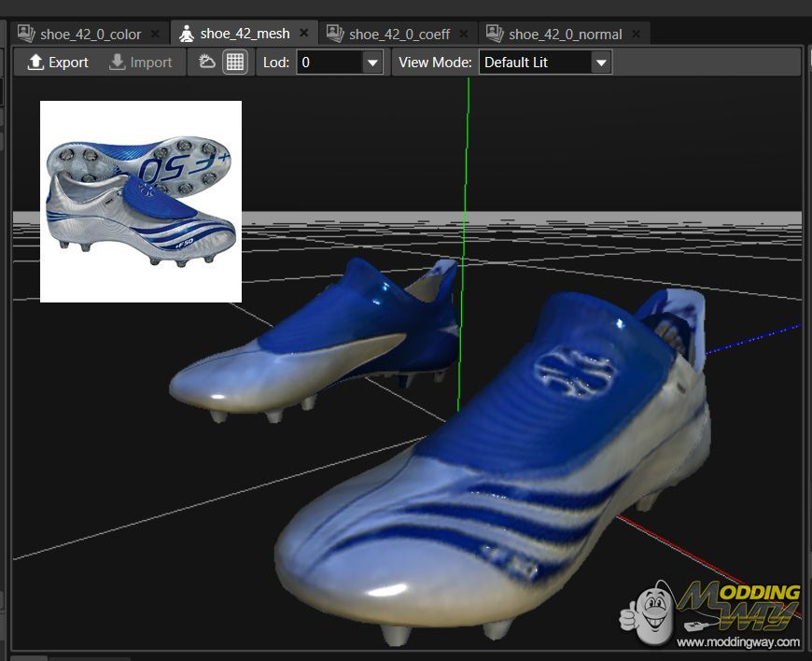Select the shoe_42_mesh tab
The width and height of the screenshot is (812, 661).
[245, 34]
